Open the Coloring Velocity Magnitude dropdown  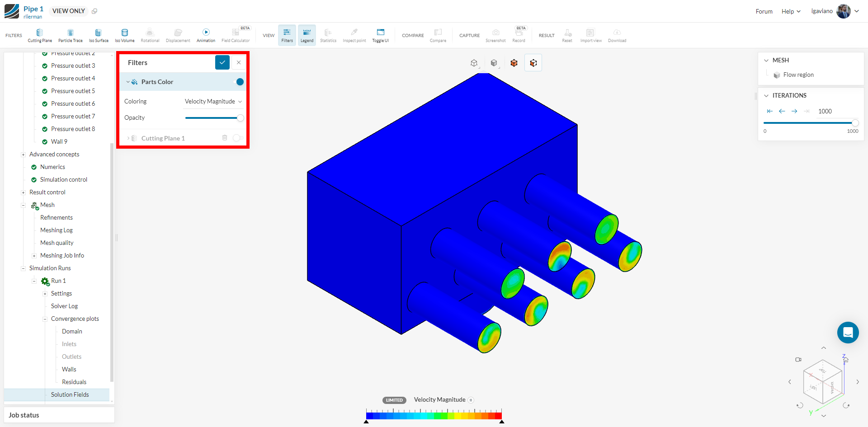pos(213,102)
